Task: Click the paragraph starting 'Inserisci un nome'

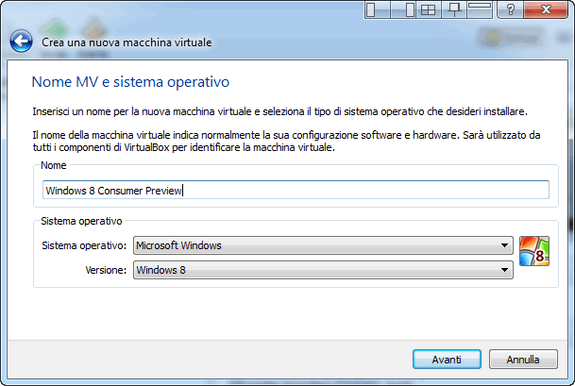Action: (x=280, y=111)
